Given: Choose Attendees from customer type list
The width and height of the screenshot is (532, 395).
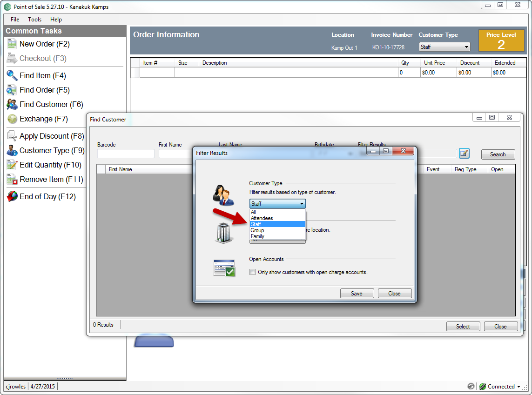Looking at the screenshot, I should [x=262, y=218].
